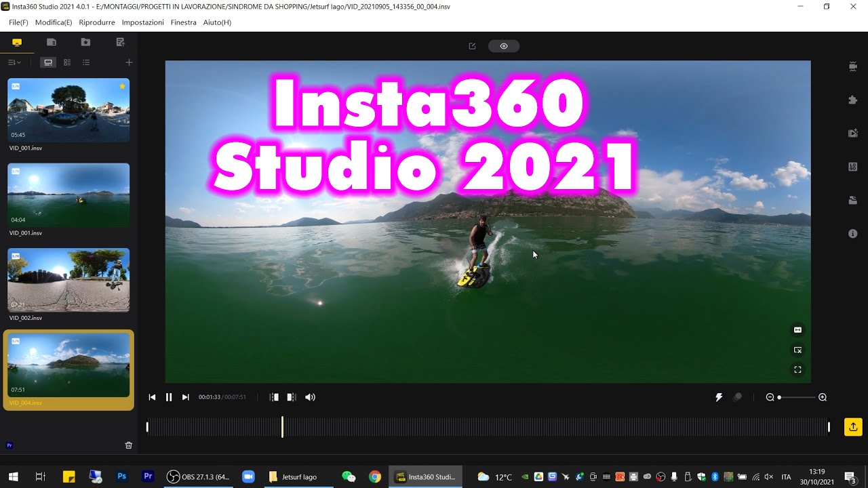Click the yellow playhead on the timeline
The width and height of the screenshot is (868, 488).
pos(282,426)
